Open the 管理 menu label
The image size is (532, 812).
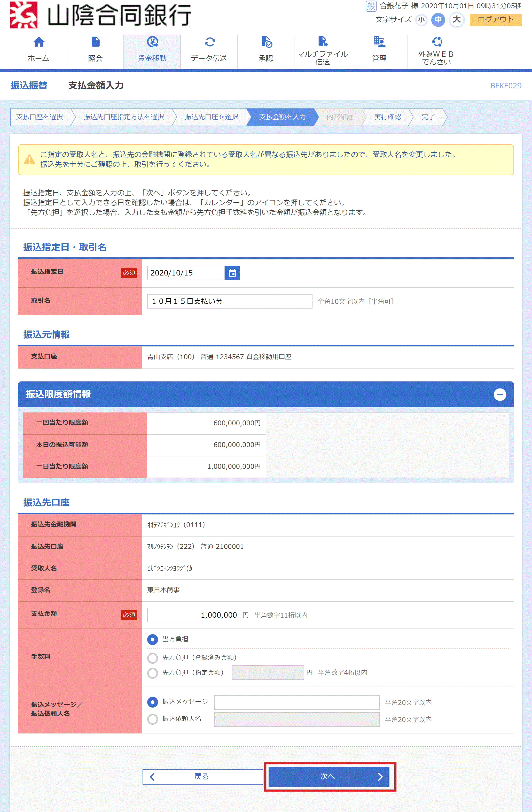click(379, 58)
